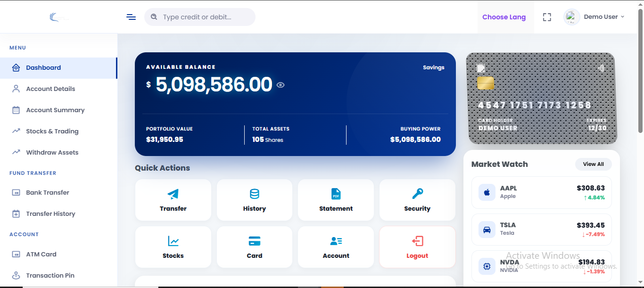The image size is (644, 288).
Task: Click the hamburger menu toggle icon
Action: (131, 17)
